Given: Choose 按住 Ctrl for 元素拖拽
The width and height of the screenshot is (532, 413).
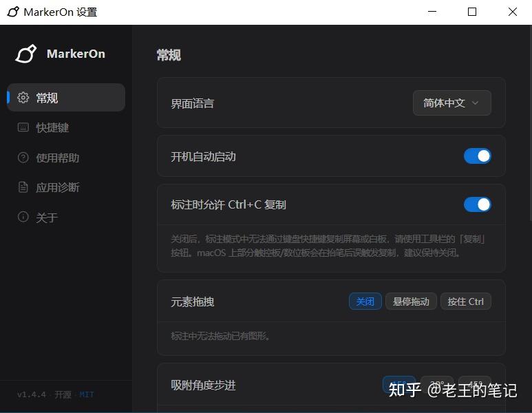Looking at the screenshot, I should point(465,301).
